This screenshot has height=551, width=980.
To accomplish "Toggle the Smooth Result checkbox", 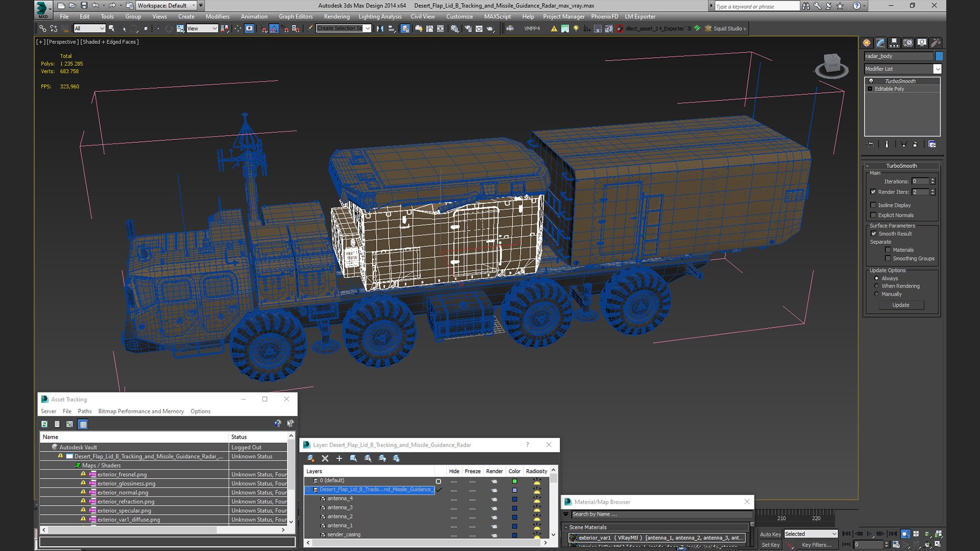I will click(x=873, y=234).
